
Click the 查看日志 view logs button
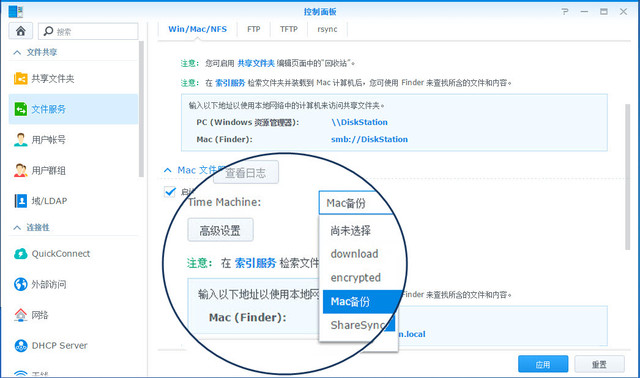coord(246,173)
